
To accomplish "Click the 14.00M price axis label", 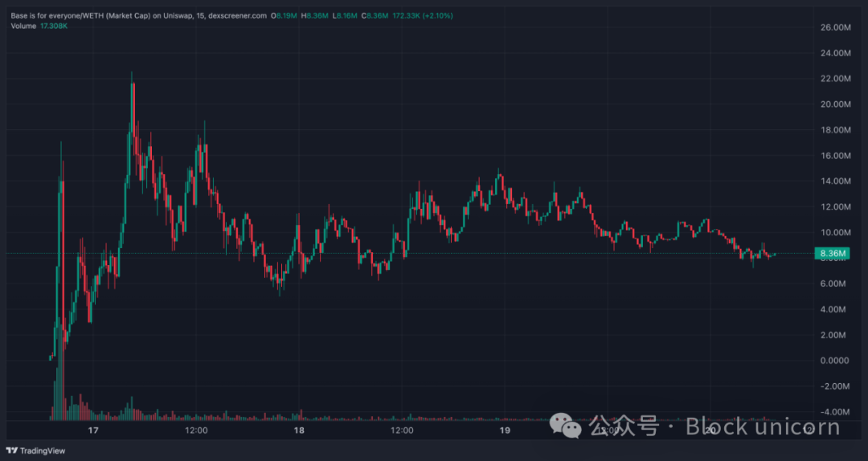I will pyautogui.click(x=835, y=181).
